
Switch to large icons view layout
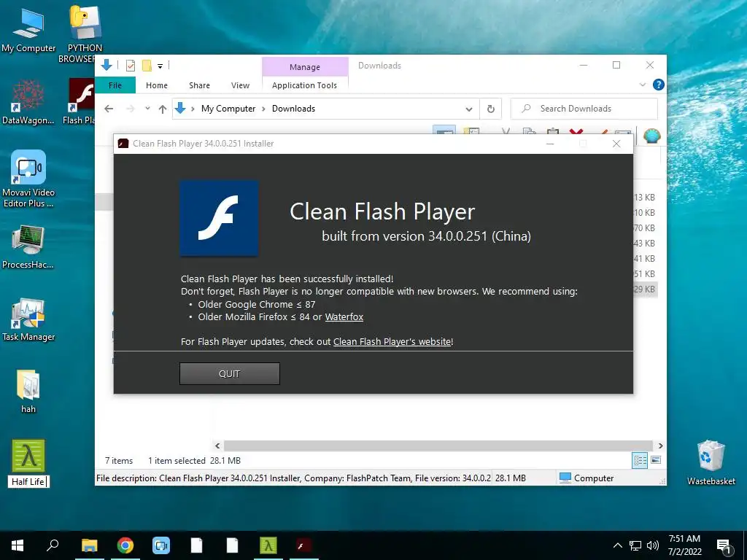(x=656, y=460)
